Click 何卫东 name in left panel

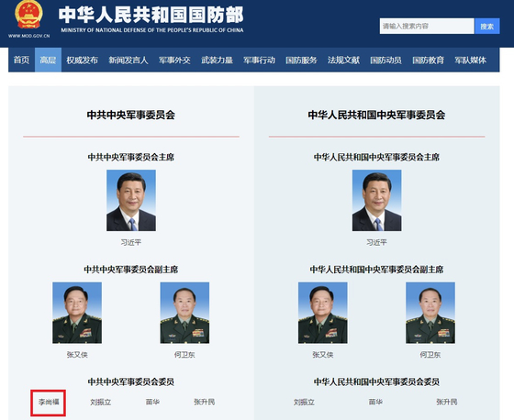184,355
